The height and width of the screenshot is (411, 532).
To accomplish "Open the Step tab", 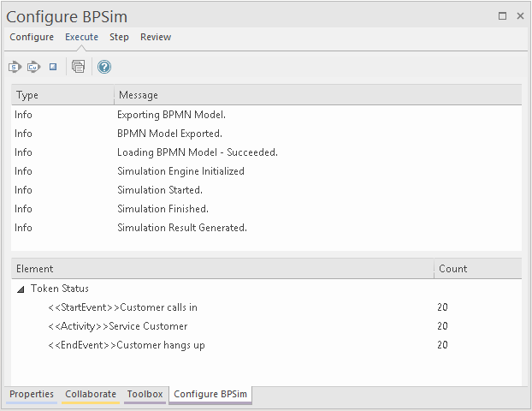I will 119,37.
